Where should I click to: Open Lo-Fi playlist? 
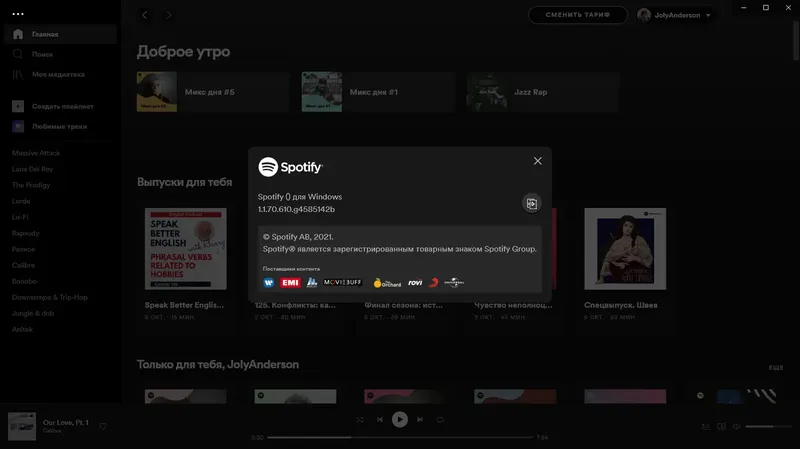(20, 217)
